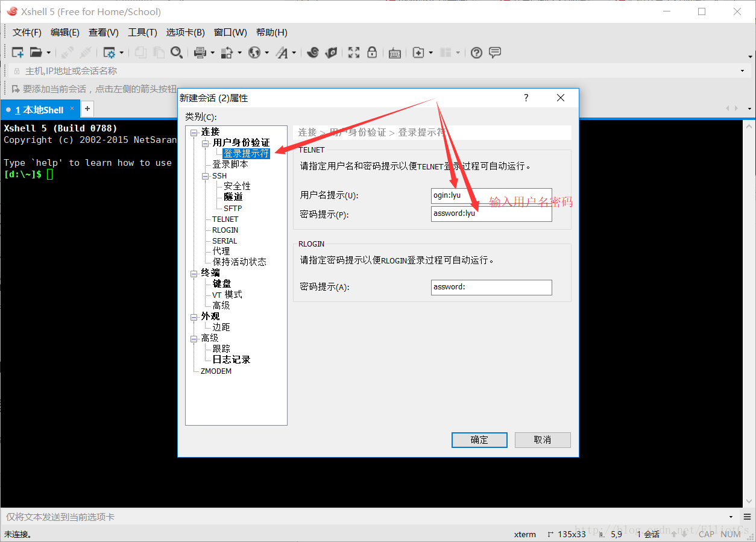Open the 编辑(E) menu
This screenshot has width=756, height=542.
[x=65, y=33]
